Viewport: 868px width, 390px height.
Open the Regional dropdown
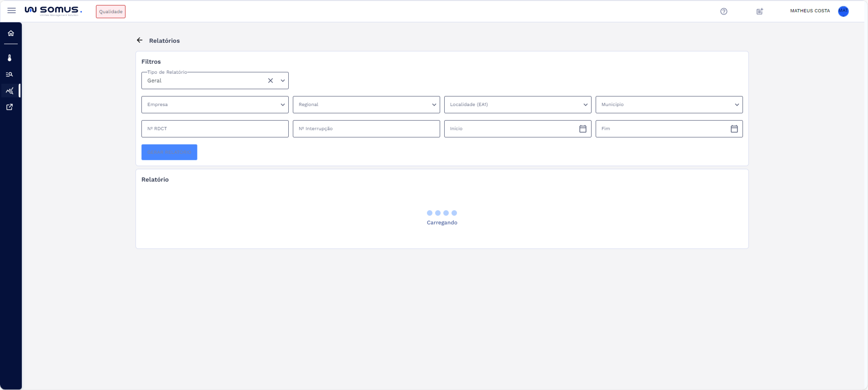(x=366, y=105)
